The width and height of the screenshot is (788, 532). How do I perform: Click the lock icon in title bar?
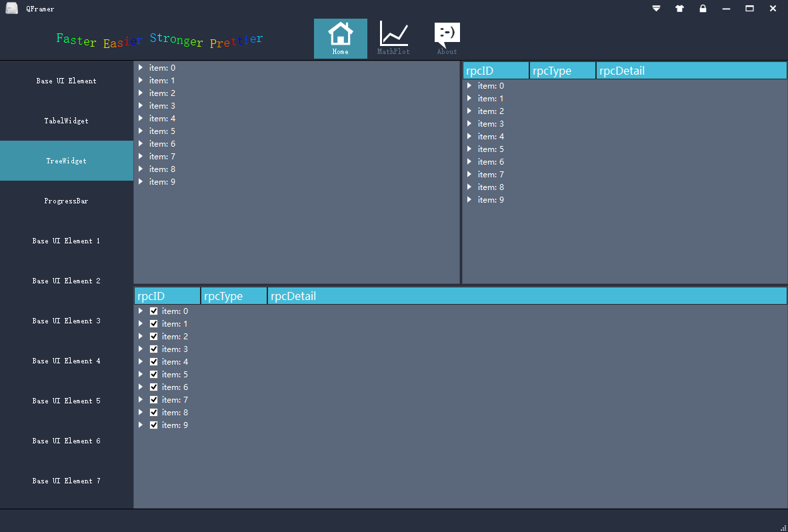click(703, 9)
